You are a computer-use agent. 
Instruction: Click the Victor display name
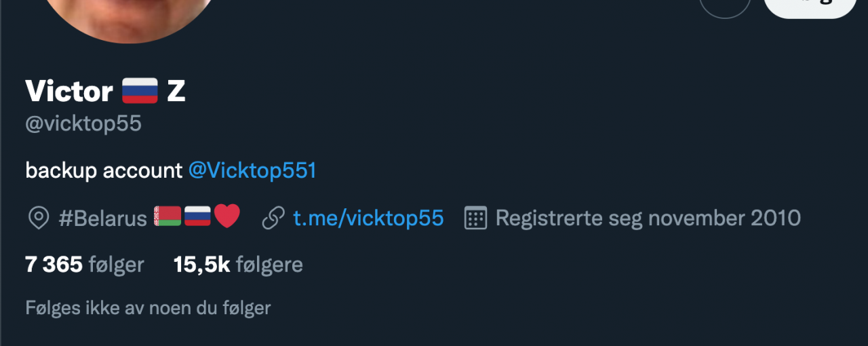(x=69, y=91)
